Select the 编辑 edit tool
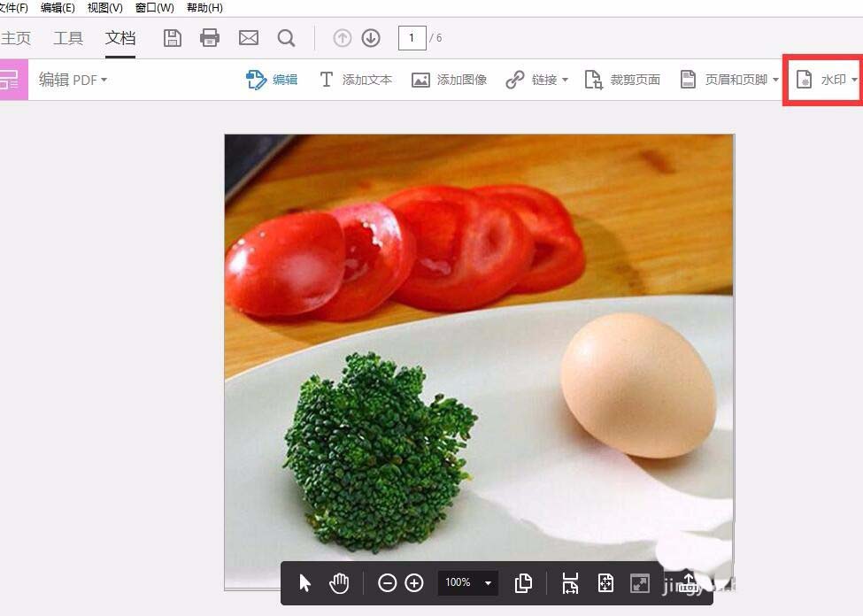 pos(272,80)
